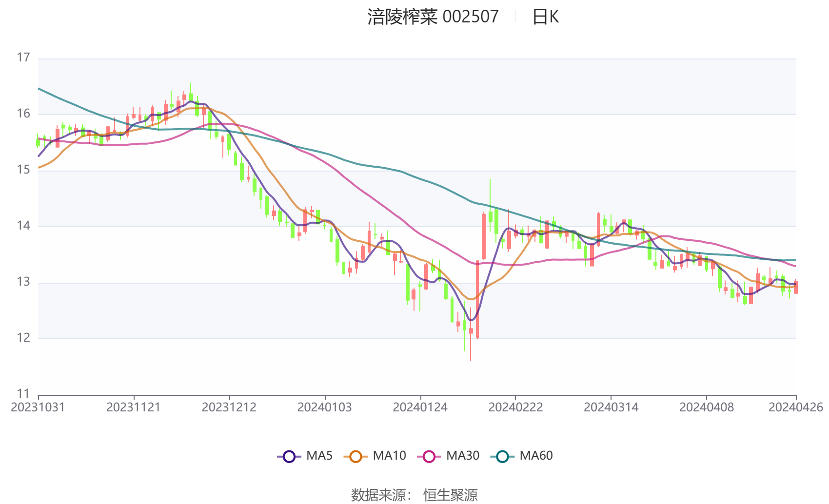Click the MA10 orange circle legend marker
Screen dimensions: 829x504
pyautogui.click(x=355, y=457)
